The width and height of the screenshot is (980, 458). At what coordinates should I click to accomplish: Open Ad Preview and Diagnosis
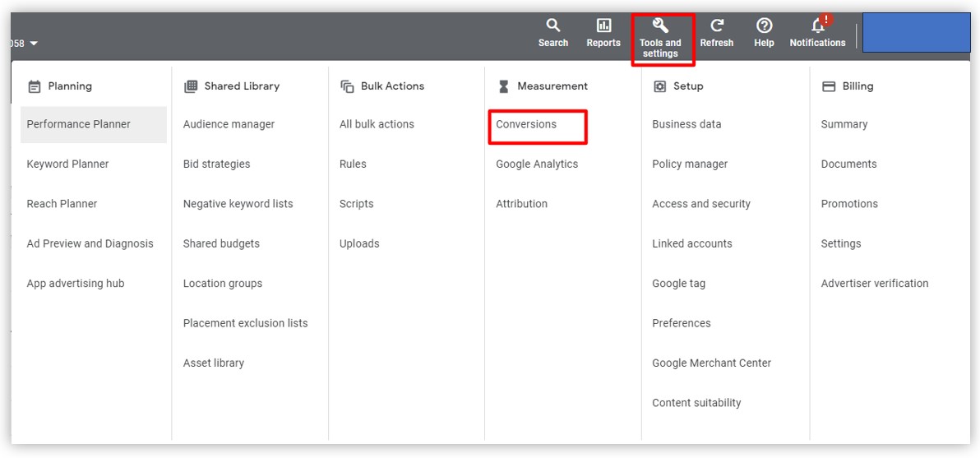coord(90,243)
